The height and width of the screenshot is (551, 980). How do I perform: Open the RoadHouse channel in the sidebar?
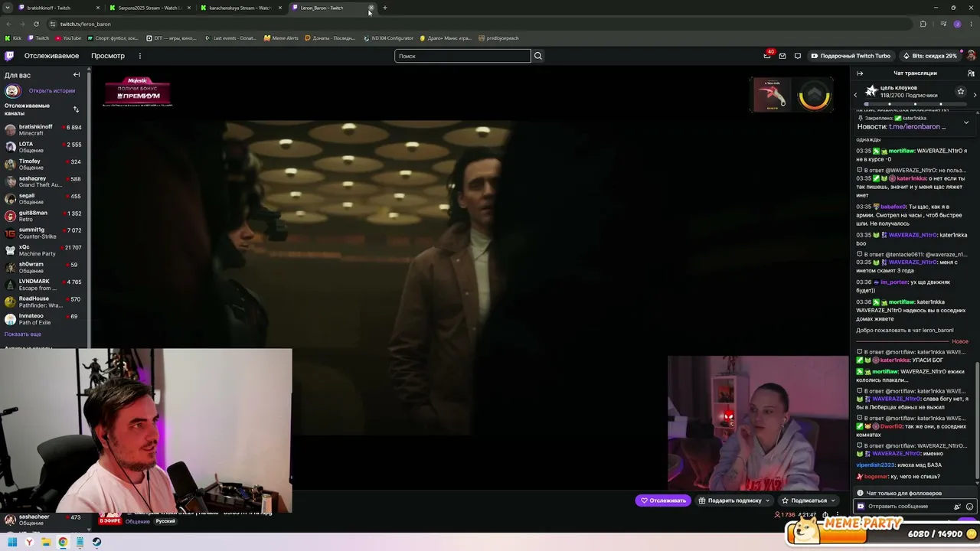tap(44, 302)
